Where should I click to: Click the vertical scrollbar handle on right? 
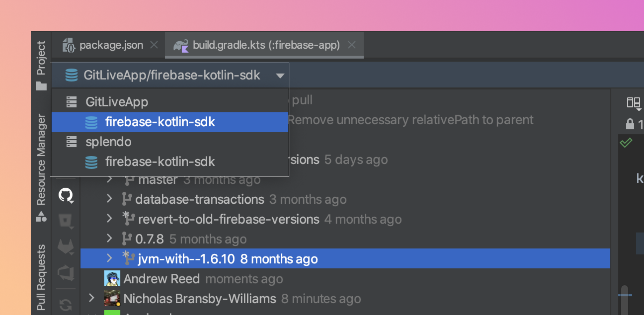(x=625, y=300)
